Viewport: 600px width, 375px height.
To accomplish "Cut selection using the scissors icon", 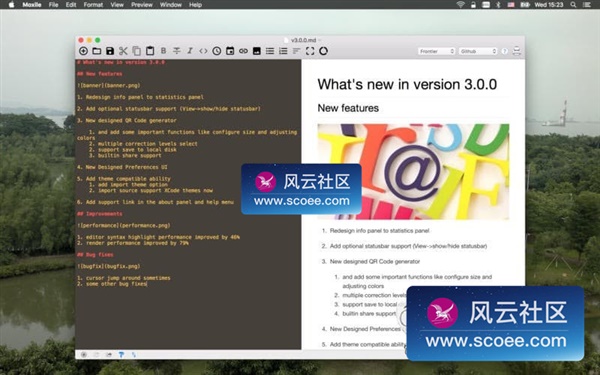I will tap(123, 51).
